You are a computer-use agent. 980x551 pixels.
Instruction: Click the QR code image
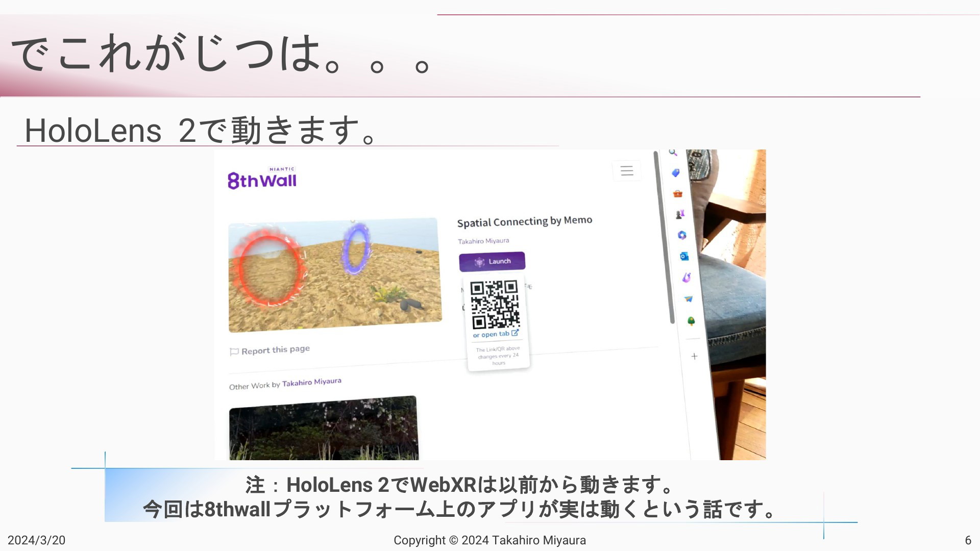[x=495, y=305]
